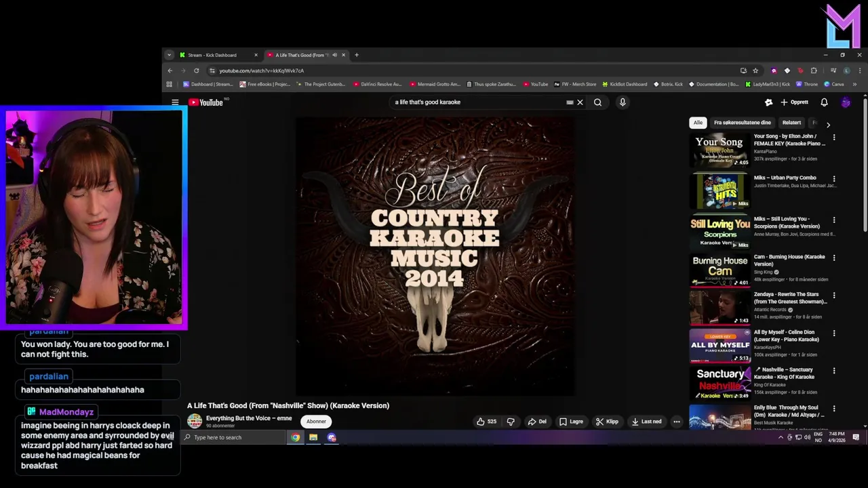Show the apps grid in bookmarks bar
Image resolution: width=868 pixels, height=488 pixels.
tap(170, 84)
